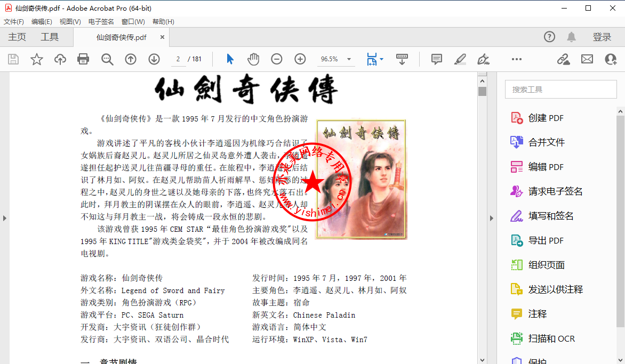Activate the hand pan tool
The width and height of the screenshot is (625, 364).
[x=253, y=59]
